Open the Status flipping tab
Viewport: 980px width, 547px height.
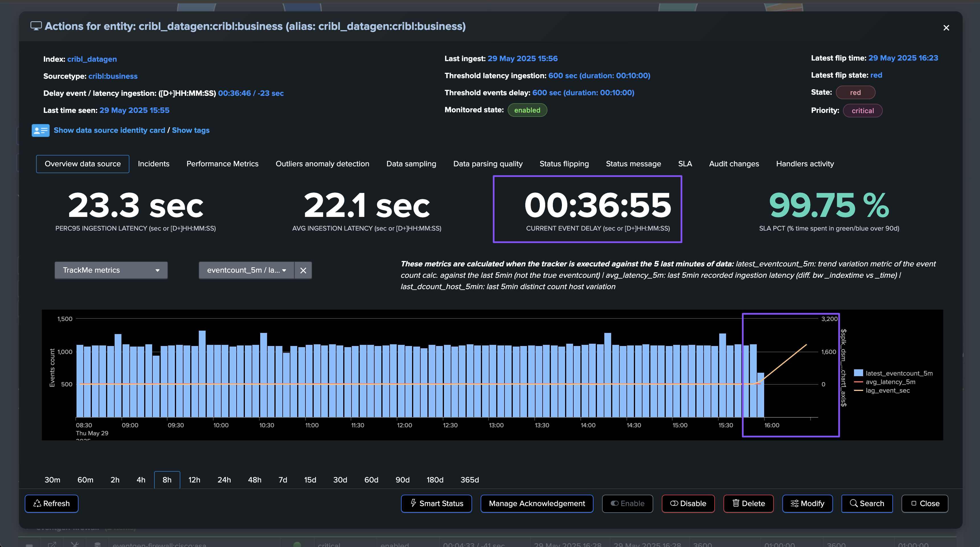point(564,164)
